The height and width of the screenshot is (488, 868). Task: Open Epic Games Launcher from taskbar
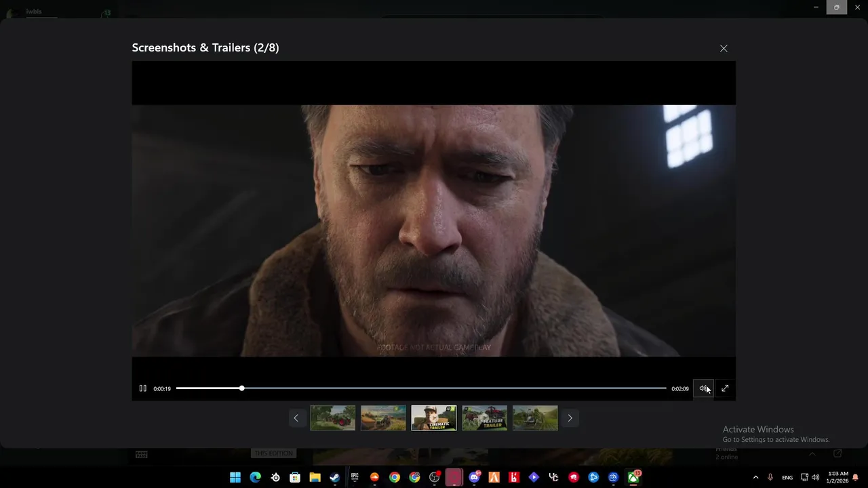point(355,477)
